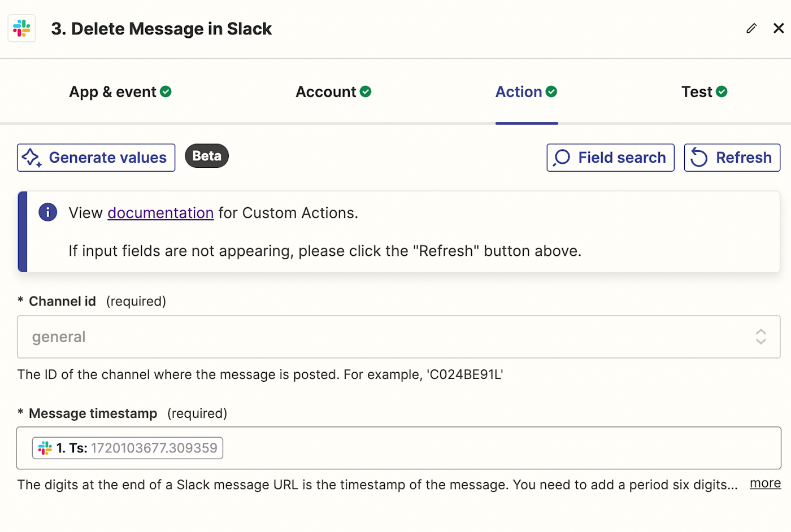The height and width of the screenshot is (532, 791).
Task: Expand description with the more link
Action: tap(765, 483)
